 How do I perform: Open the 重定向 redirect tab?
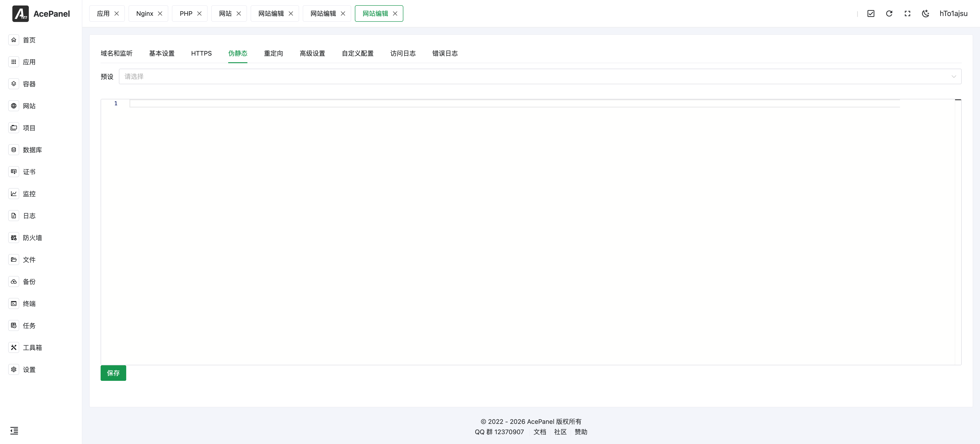tap(273, 53)
